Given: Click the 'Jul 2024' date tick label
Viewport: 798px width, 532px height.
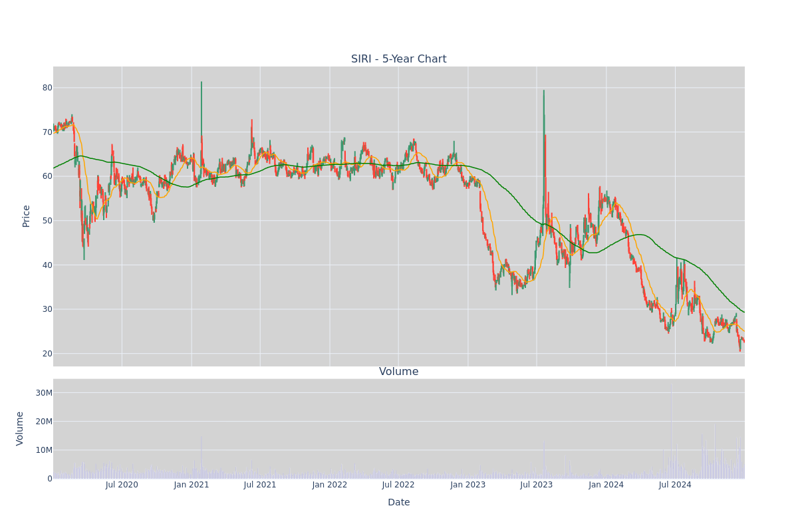Looking at the screenshot, I should tap(675, 485).
